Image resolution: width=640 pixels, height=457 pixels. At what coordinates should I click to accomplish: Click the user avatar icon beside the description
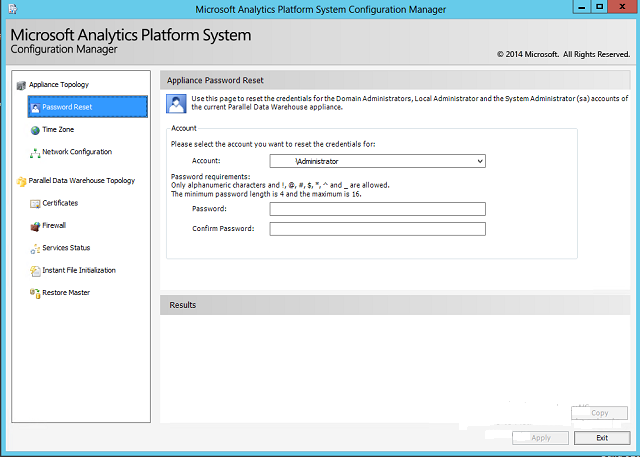(176, 103)
